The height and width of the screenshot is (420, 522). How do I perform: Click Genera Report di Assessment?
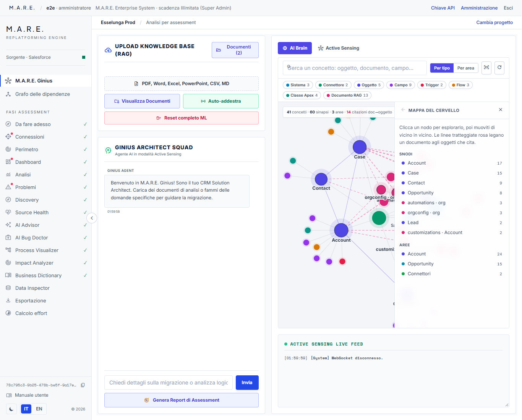182,400
